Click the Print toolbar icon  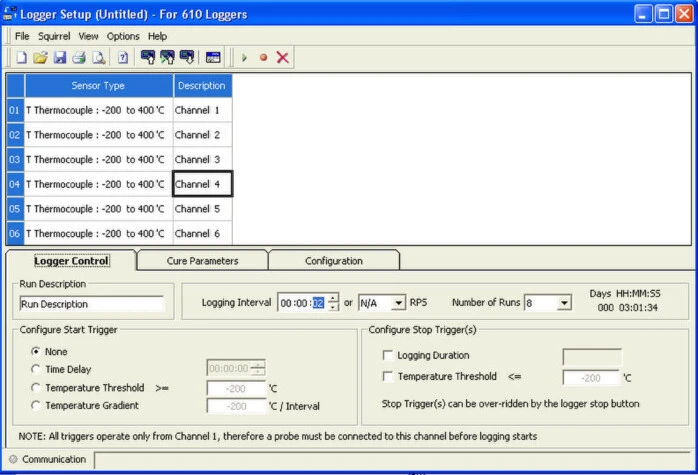pos(79,58)
